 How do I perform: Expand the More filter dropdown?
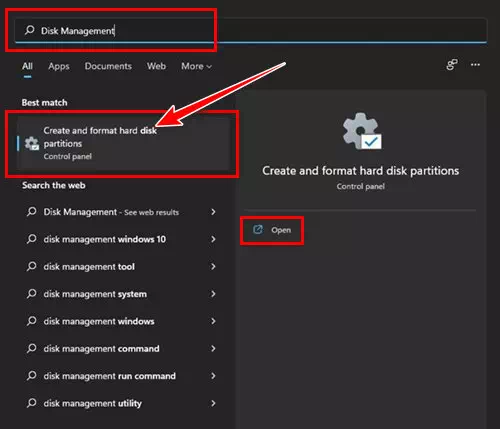tap(196, 66)
